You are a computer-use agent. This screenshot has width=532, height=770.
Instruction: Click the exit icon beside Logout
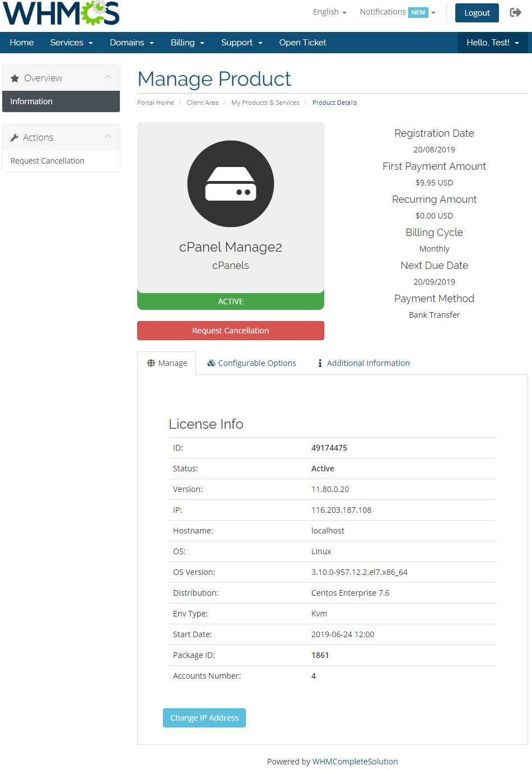coord(515,12)
